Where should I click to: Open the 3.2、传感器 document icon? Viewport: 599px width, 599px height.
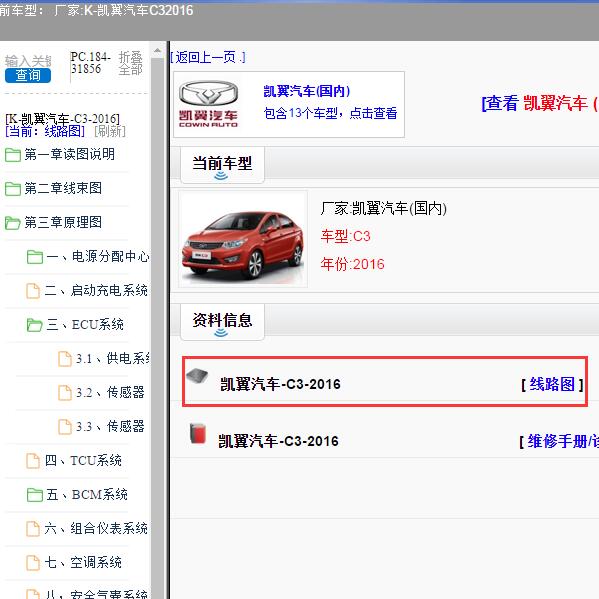(x=65, y=393)
